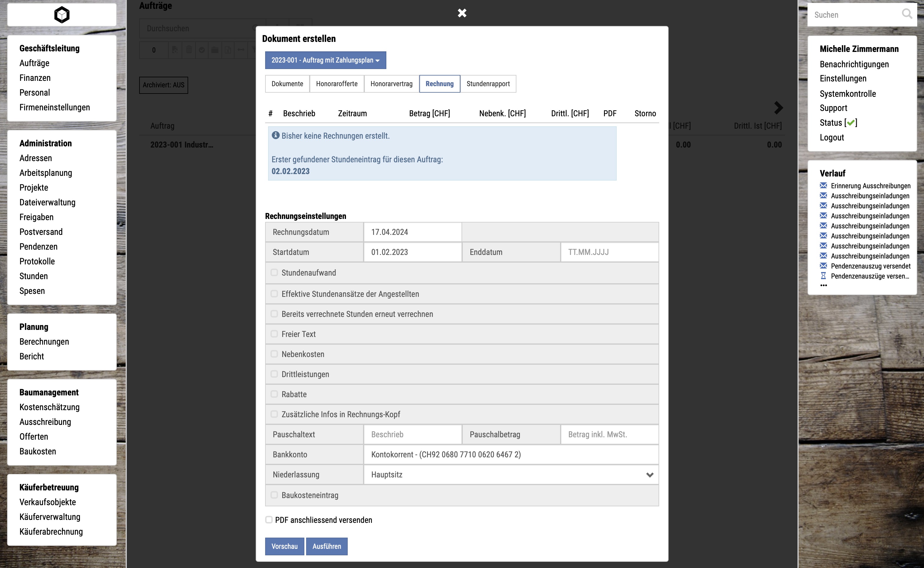
Task: Click the green status checkmark icon
Action: pyautogui.click(x=851, y=122)
